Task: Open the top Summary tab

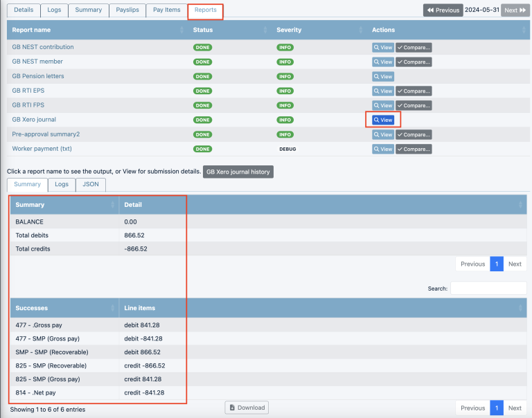Action: 88,10
